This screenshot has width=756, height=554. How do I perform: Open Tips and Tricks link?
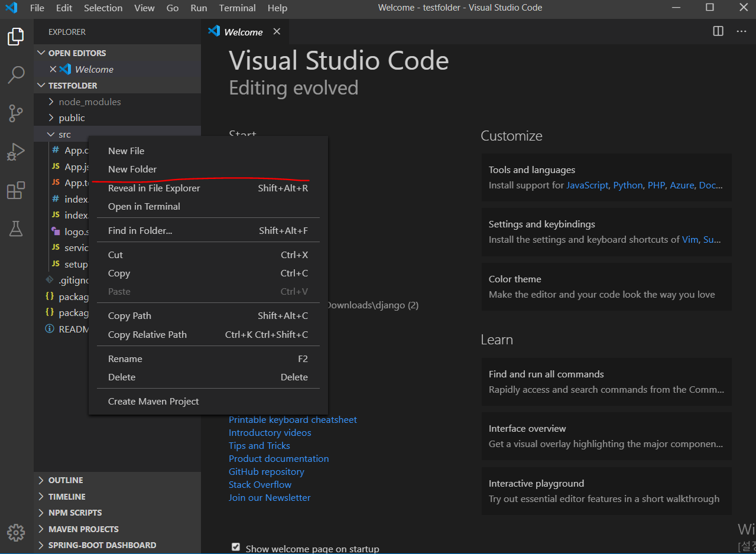point(259,445)
